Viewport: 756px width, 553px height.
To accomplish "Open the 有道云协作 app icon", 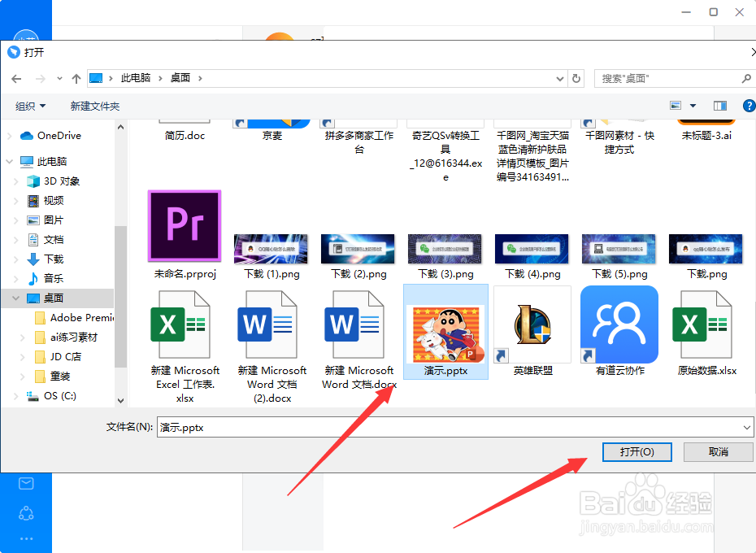I will coord(619,324).
